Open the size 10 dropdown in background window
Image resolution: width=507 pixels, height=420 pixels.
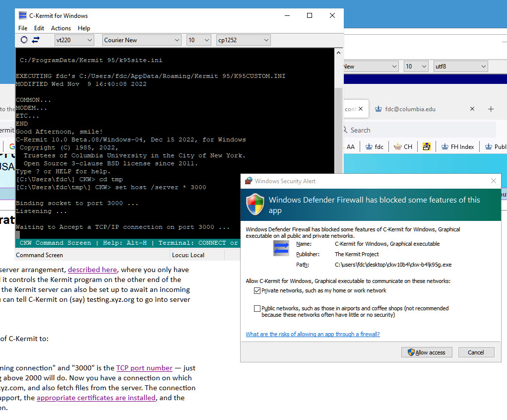click(x=416, y=67)
